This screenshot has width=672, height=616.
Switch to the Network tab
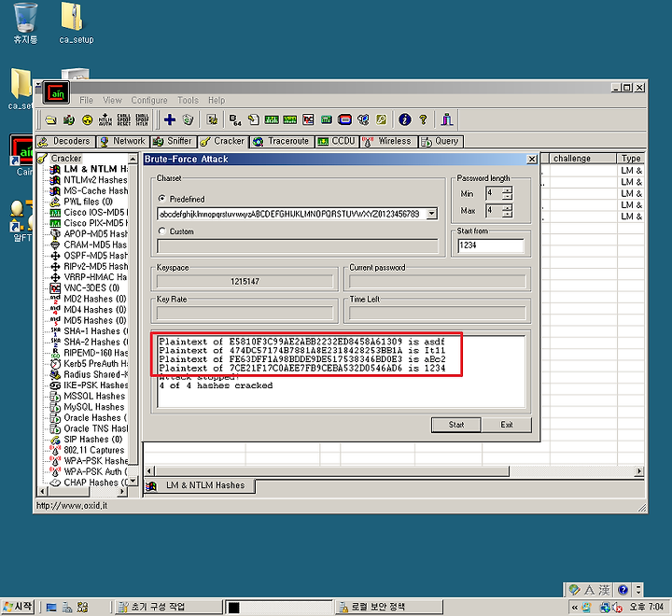(x=123, y=141)
